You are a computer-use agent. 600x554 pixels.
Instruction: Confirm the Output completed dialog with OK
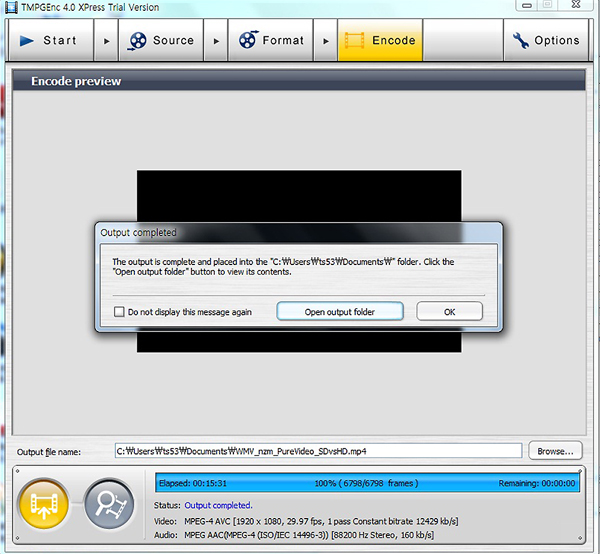click(x=450, y=311)
